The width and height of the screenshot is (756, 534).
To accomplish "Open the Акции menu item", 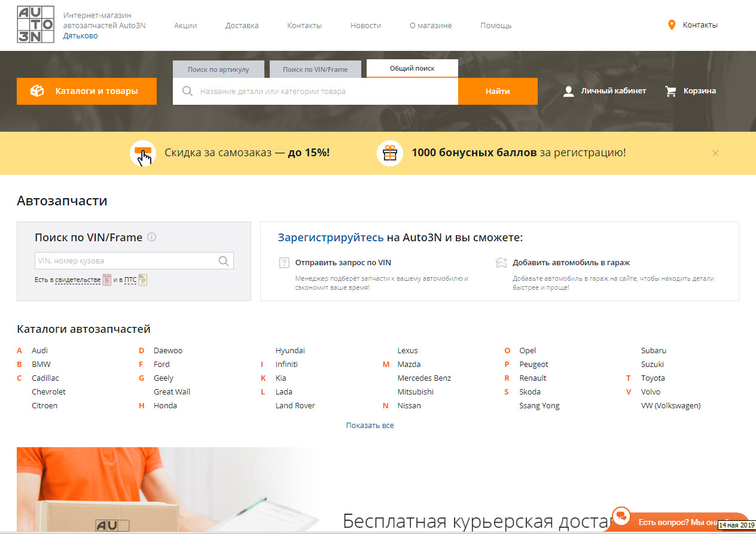I will pyautogui.click(x=185, y=25).
